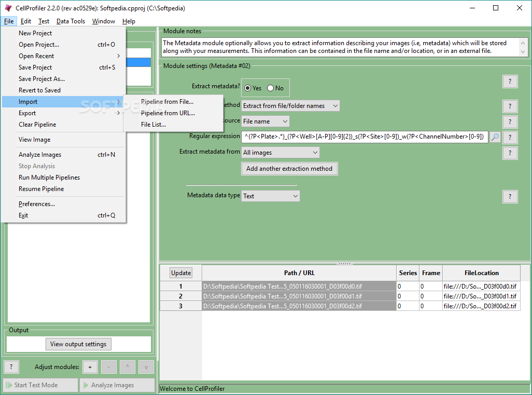Open help for Extract metadata from setting

[x=510, y=153]
